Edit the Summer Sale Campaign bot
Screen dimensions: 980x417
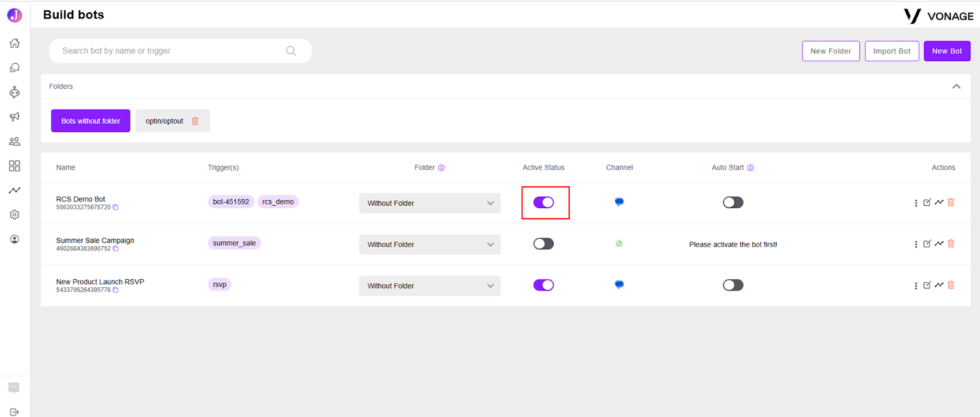click(927, 244)
